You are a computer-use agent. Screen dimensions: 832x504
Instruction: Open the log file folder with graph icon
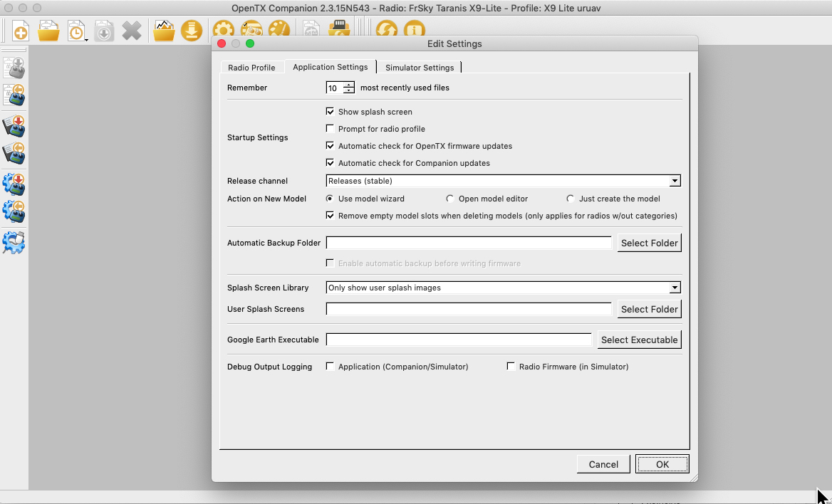(164, 31)
